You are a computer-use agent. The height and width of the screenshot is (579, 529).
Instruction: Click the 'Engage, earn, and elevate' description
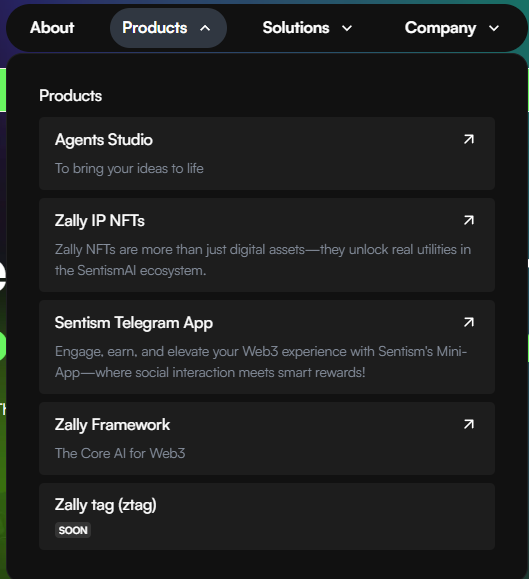(261, 362)
